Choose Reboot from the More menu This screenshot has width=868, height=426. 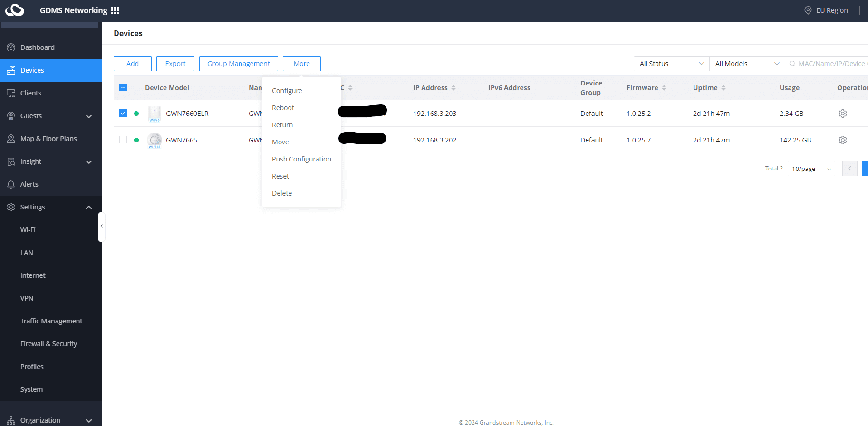[x=283, y=108]
